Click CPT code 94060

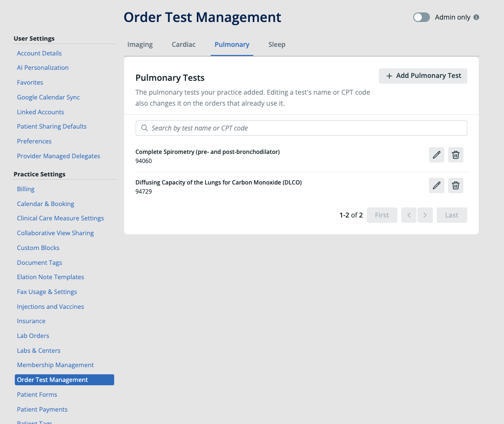[x=143, y=161]
